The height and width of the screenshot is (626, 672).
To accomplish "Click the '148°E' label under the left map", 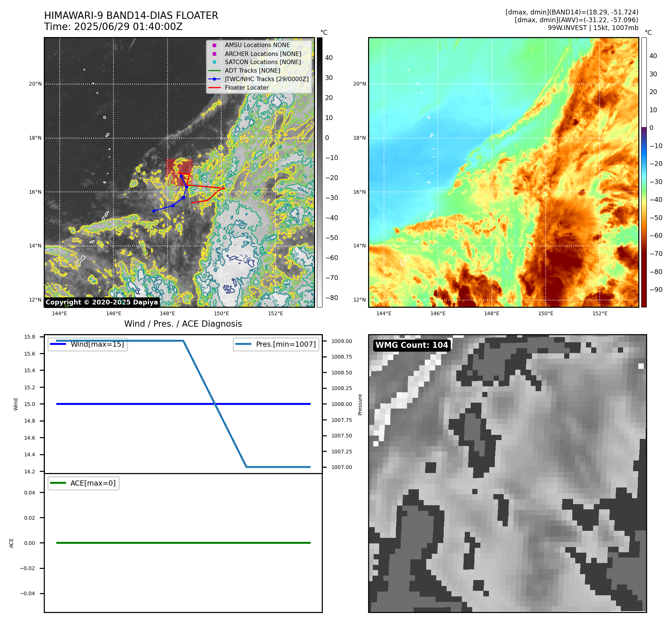I will [168, 313].
